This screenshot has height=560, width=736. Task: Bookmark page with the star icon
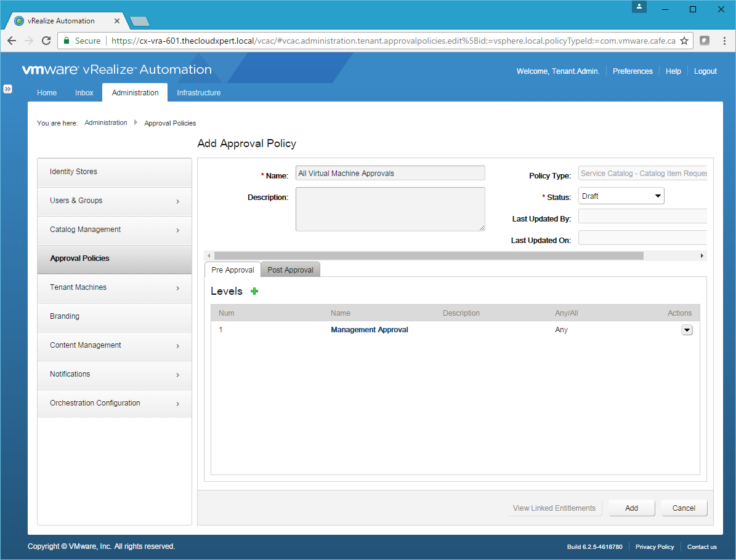[684, 41]
